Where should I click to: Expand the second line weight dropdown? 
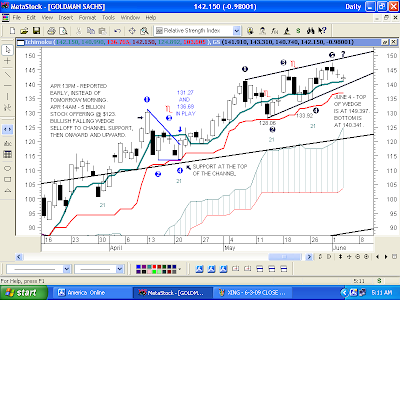120,269
